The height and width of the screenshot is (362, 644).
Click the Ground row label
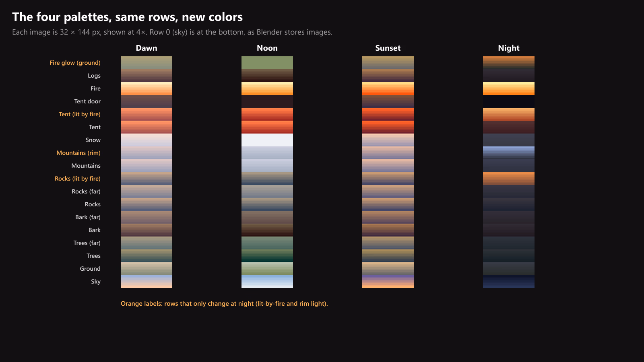[90, 269]
